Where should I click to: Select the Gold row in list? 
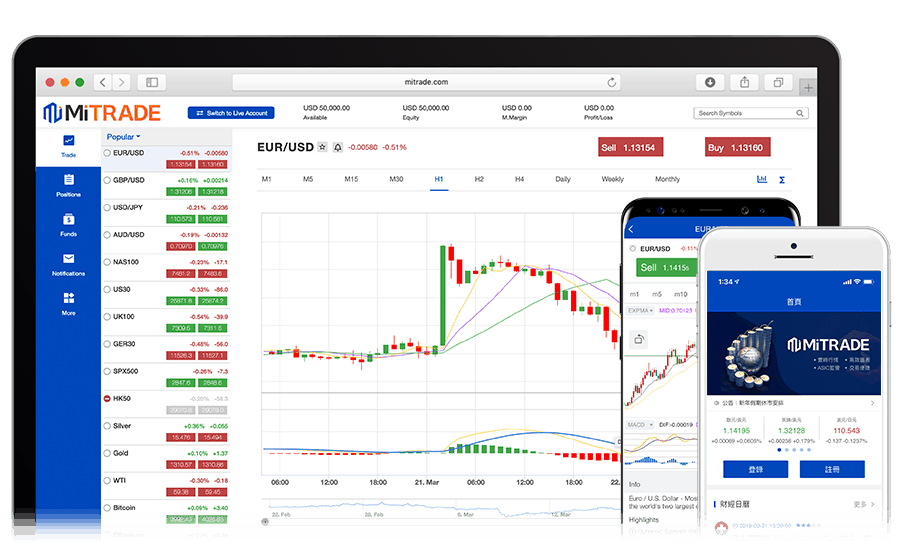[x=166, y=458]
